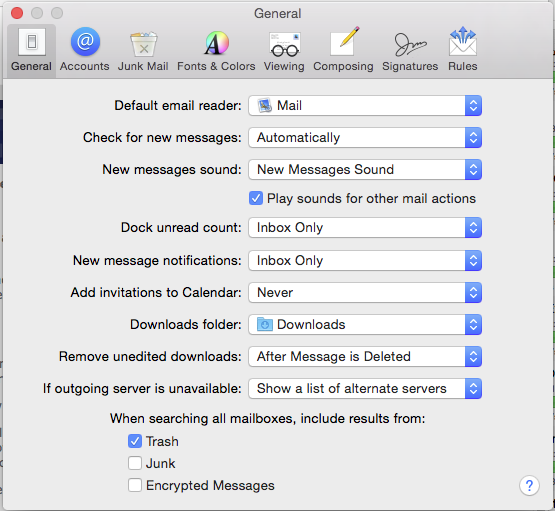Open Viewing preferences glasses icon

point(285,44)
